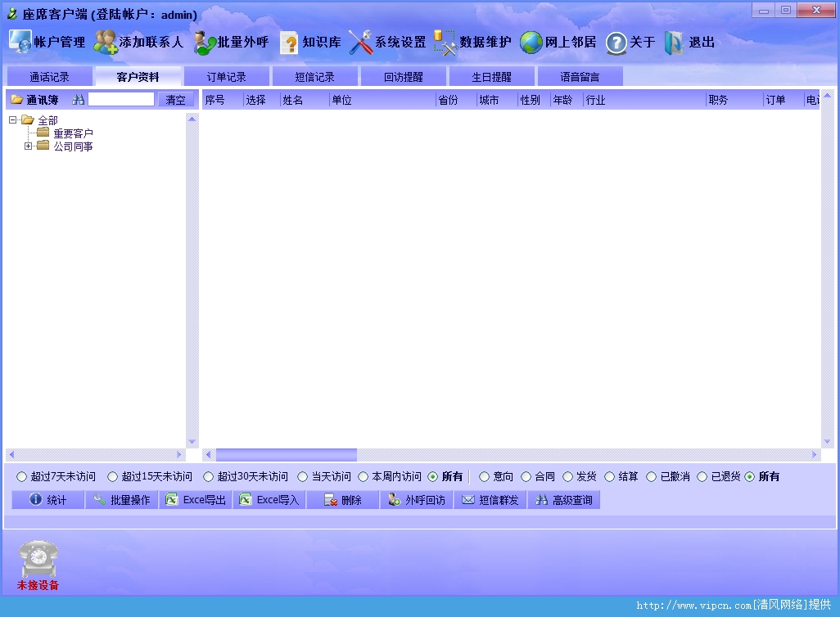Click the customer table horizontal scrollbar thumb

point(286,455)
